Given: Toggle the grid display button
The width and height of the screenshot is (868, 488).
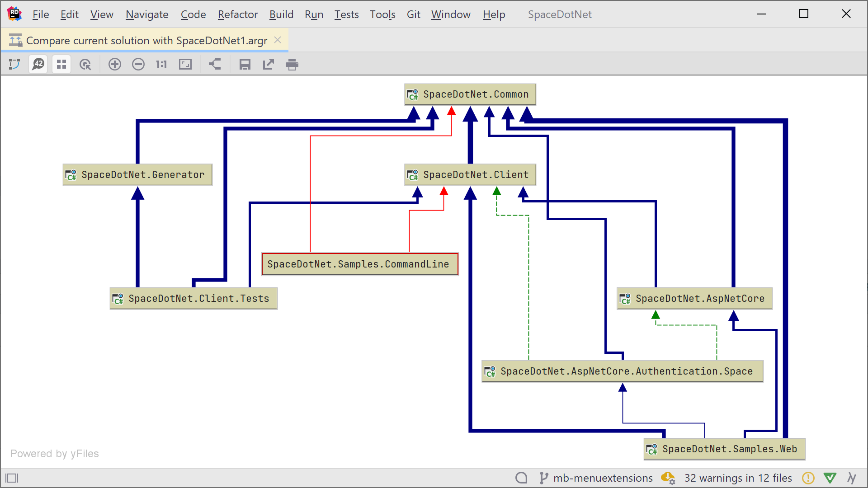Looking at the screenshot, I should click(61, 65).
